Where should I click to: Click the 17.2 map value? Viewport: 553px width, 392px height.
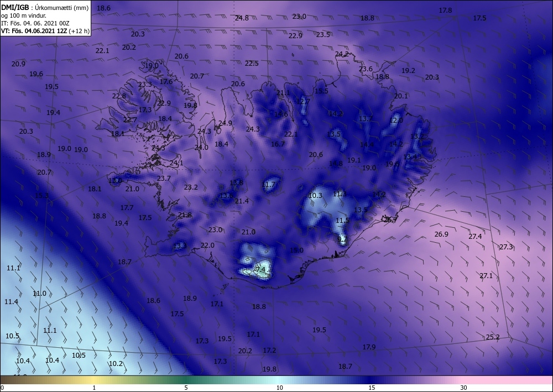[x=269, y=350]
